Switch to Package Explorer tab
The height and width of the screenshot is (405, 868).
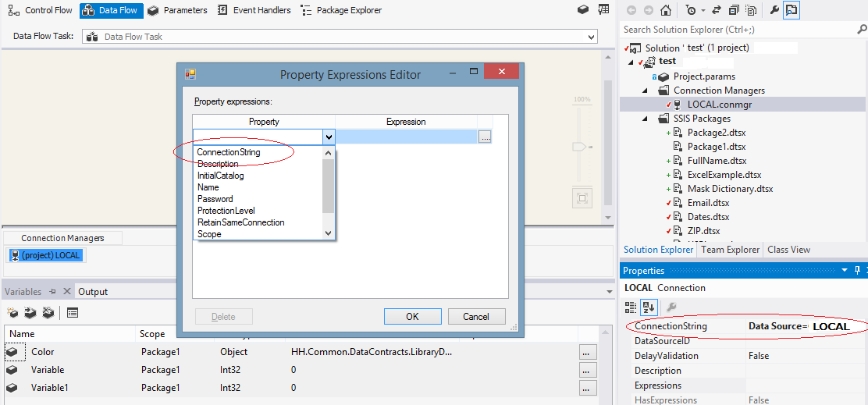click(x=341, y=10)
